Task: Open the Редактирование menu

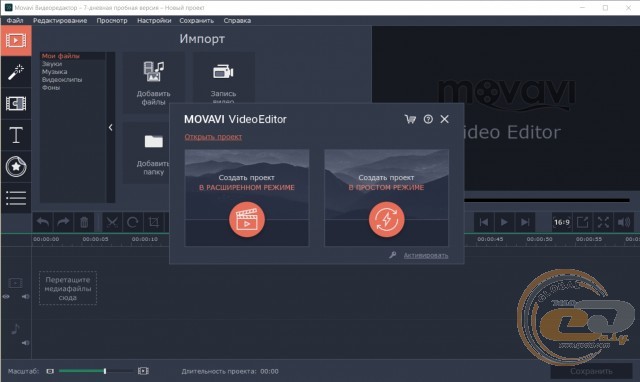Action: tap(60, 20)
